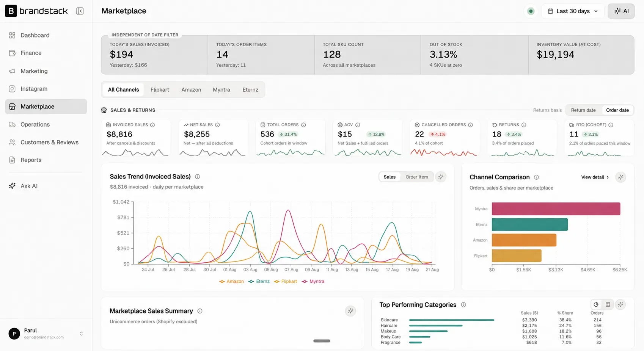644x351 pixels.
Task: Click the Makeup category row
Action: pos(492,331)
